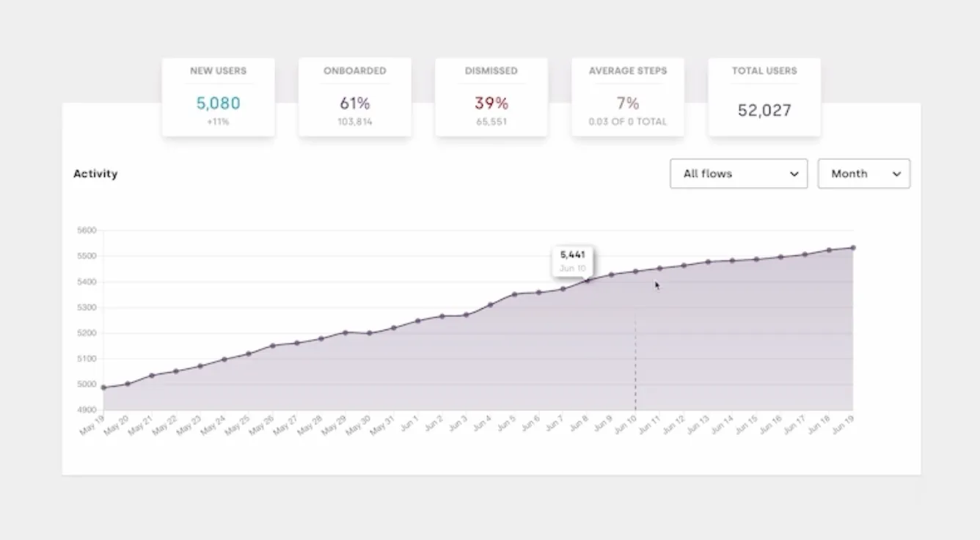Click the 52,027 total users figure
Screen dimensions: 980x540
pos(764,110)
